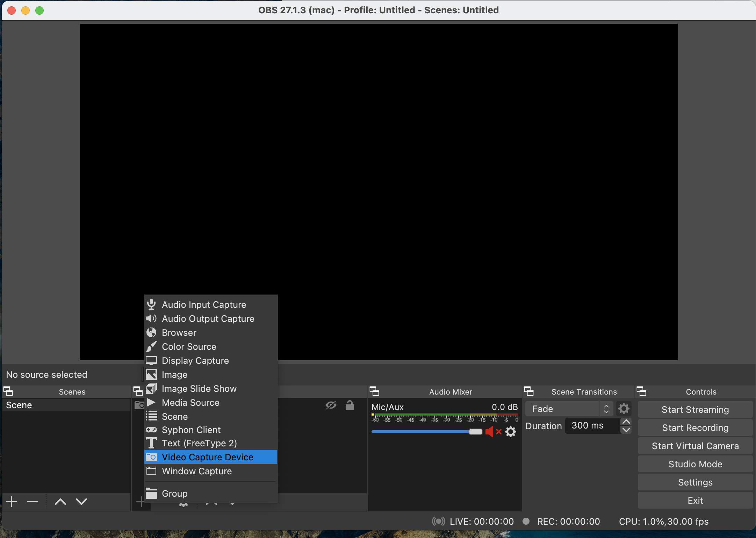Click the Color Source brush icon
The height and width of the screenshot is (538, 756).
(151, 346)
